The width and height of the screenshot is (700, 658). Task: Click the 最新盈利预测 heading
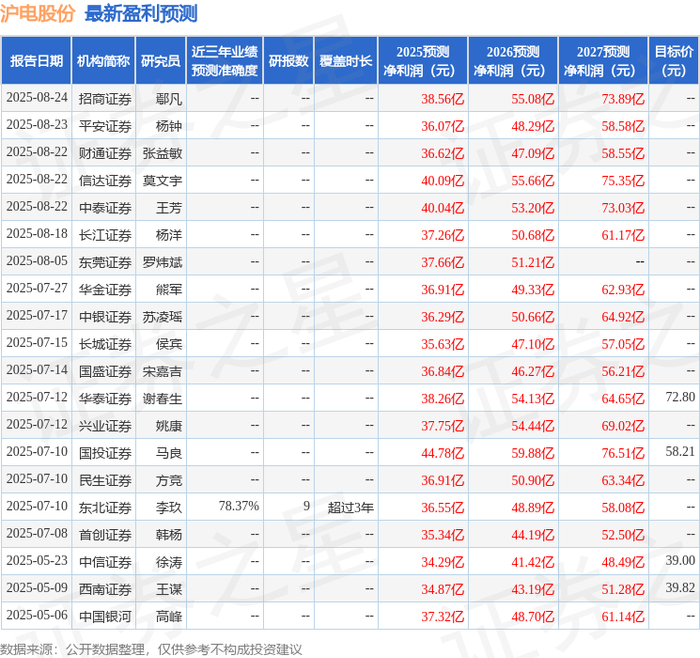pos(141,14)
